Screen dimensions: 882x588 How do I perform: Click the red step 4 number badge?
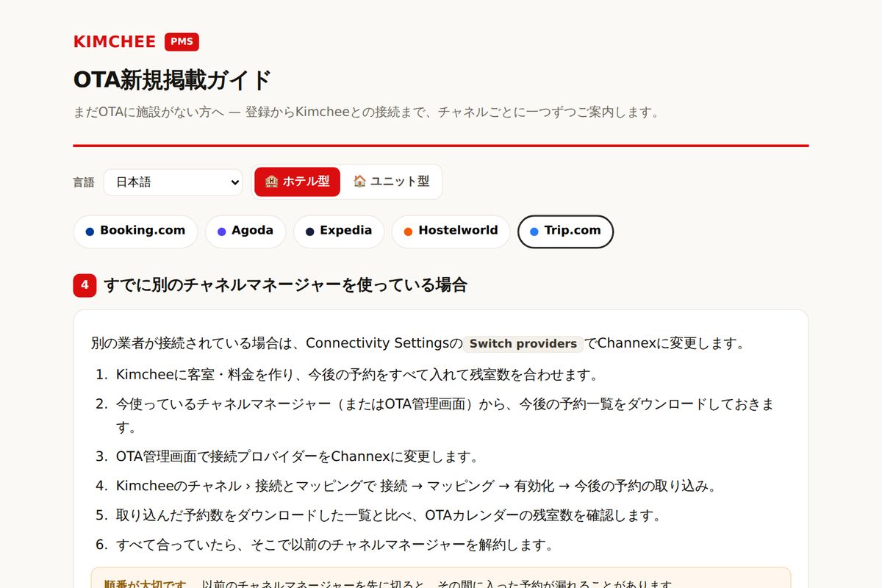coord(85,285)
